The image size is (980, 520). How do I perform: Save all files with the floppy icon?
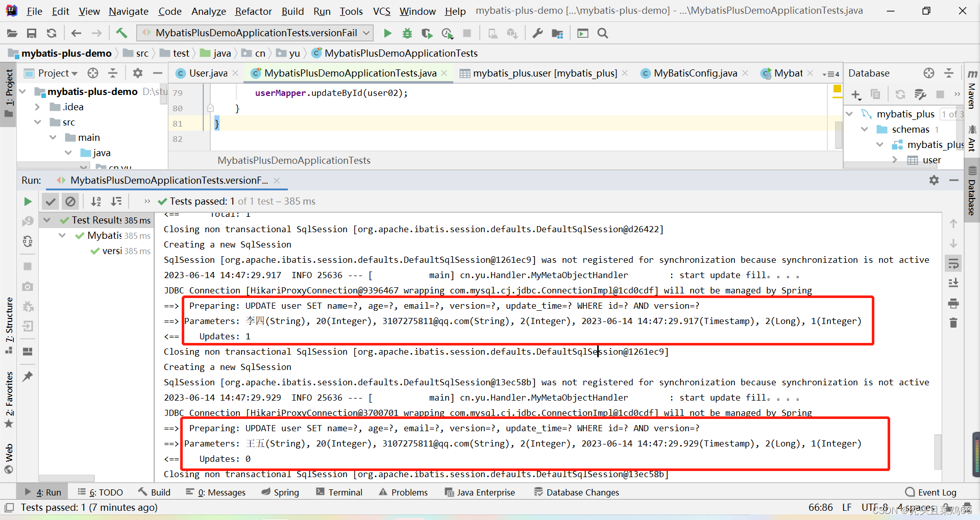32,33
